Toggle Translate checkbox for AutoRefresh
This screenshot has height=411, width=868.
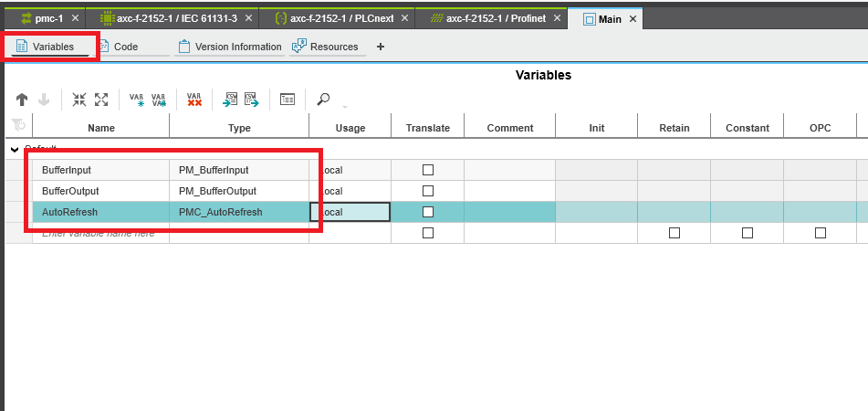[x=427, y=212]
